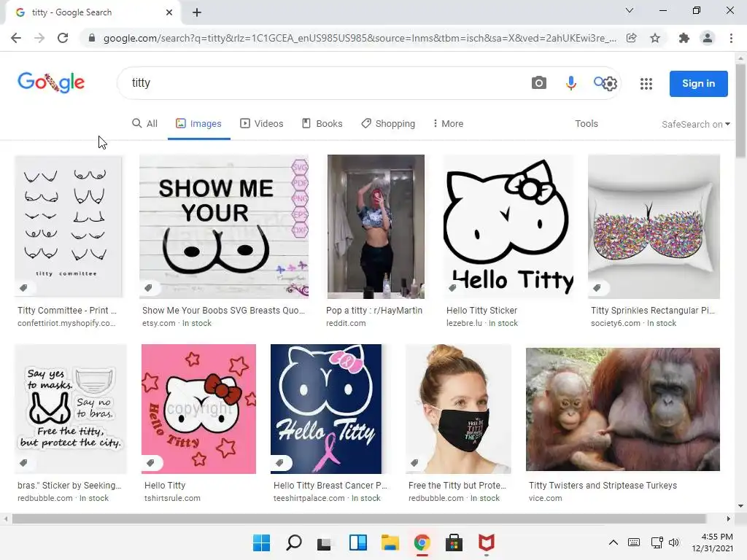Share this page from the address bar
The width and height of the screenshot is (747, 560).
tap(631, 38)
